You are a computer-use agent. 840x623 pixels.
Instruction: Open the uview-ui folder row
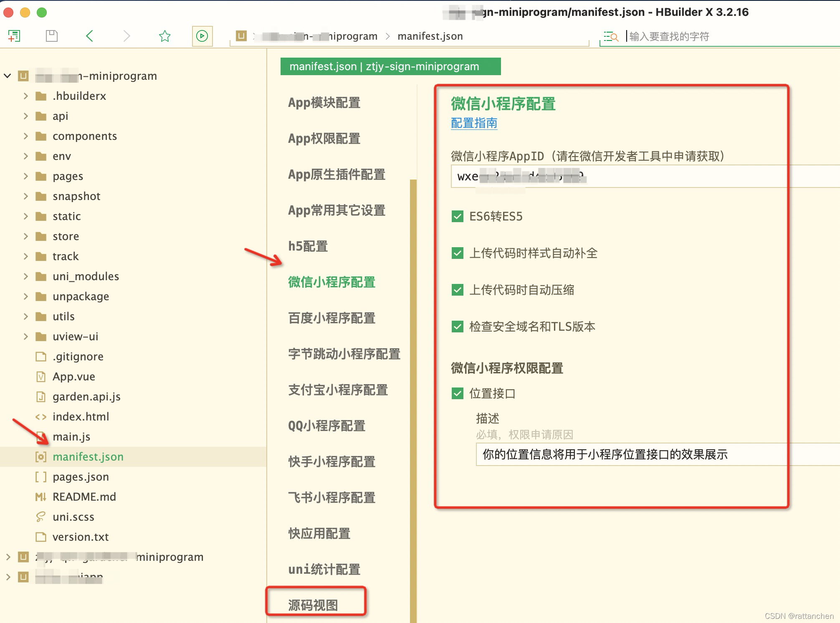pyautogui.click(x=134, y=337)
